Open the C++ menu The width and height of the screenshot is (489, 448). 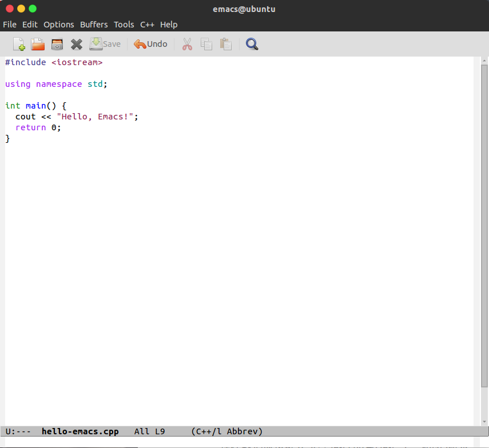[x=147, y=25]
